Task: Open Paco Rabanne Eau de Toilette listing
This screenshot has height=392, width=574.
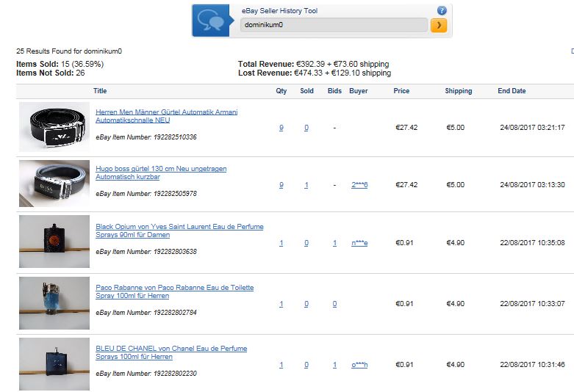Action: pos(175,291)
